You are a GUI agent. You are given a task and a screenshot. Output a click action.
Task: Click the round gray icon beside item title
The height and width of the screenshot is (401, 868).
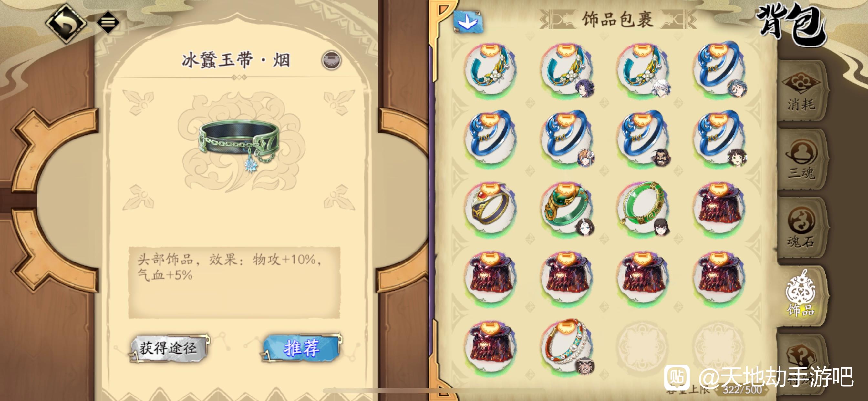(331, 60)
